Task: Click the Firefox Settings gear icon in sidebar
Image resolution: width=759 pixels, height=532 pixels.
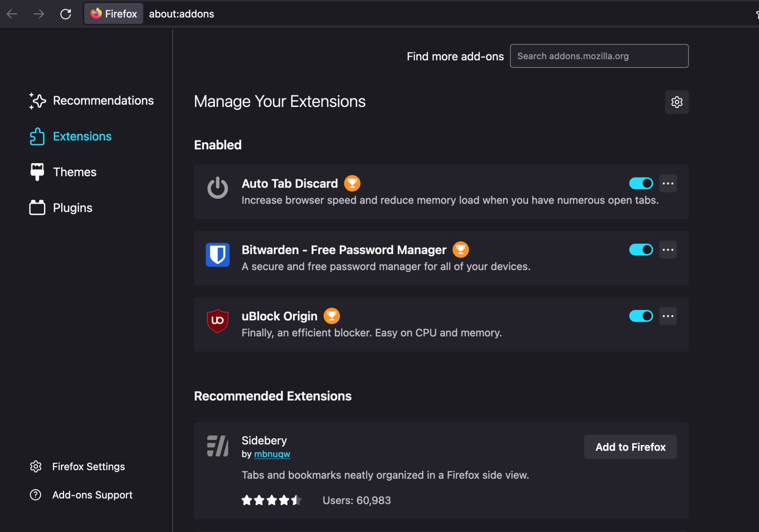Action: click(x=36, y=466)
